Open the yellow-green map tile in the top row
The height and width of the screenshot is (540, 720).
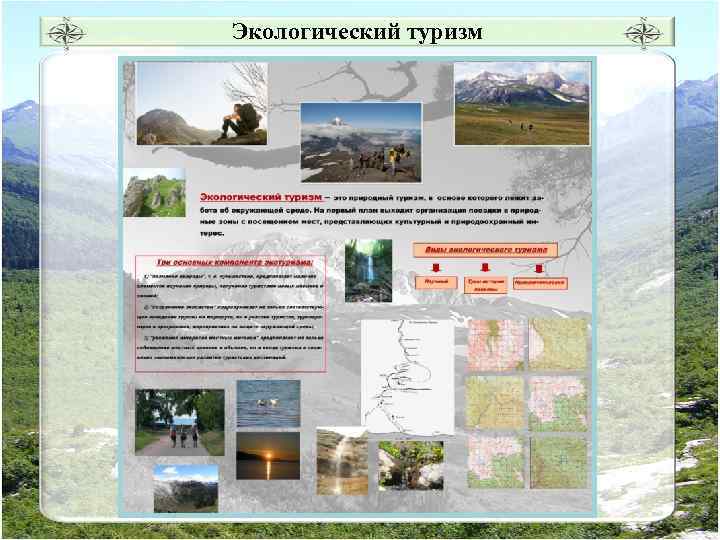pyautogui.click(x=558, y=344)
